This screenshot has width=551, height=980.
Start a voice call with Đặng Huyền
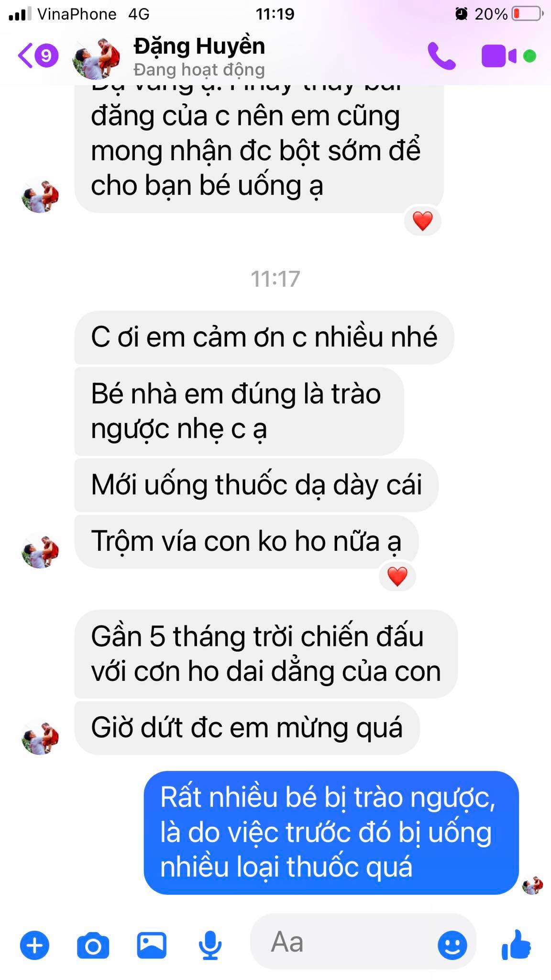click(441, 56)
